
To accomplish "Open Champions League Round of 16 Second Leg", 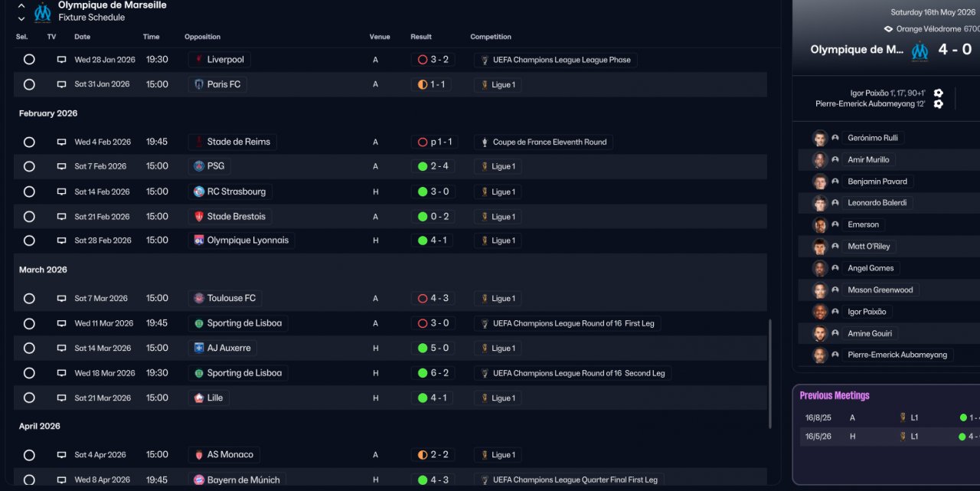I will coord(573,373).
